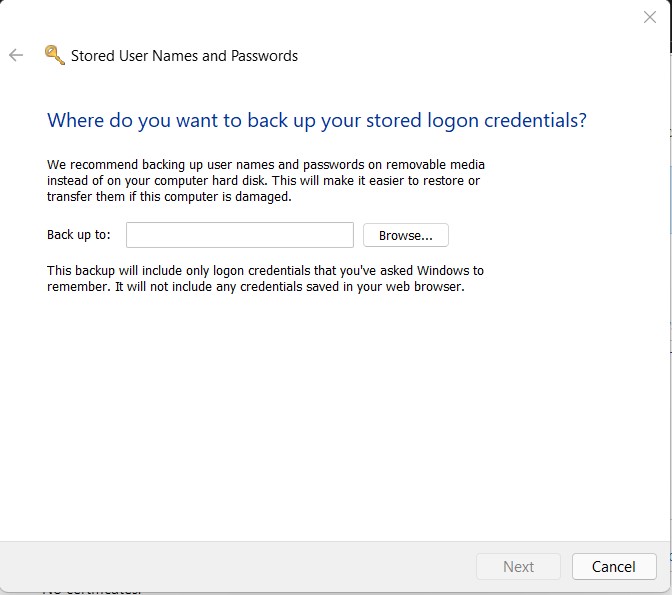The width and height of the screenshot is (672, 595).
Task: Close the Stored User Names and Passwords dialog
Action: click(648, 17)
